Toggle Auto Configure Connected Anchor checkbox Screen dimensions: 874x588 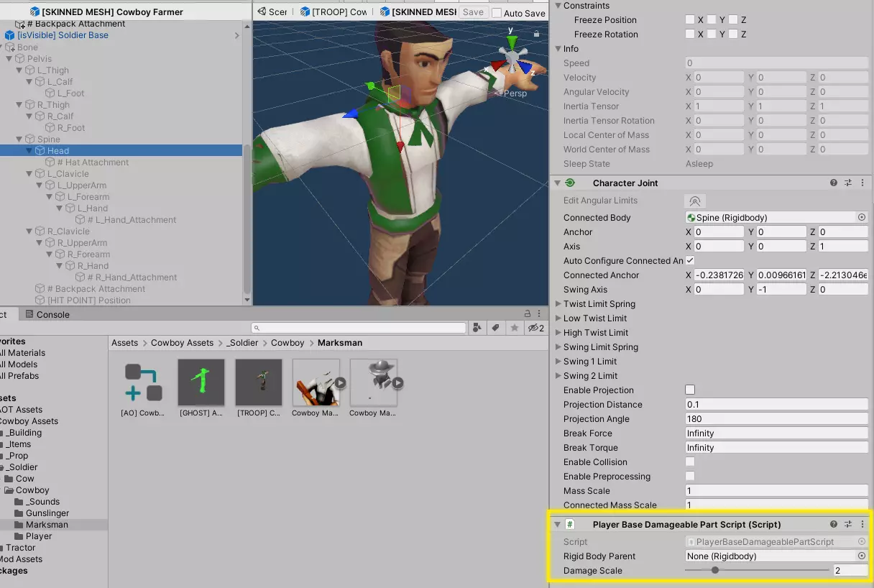[690, 260]
